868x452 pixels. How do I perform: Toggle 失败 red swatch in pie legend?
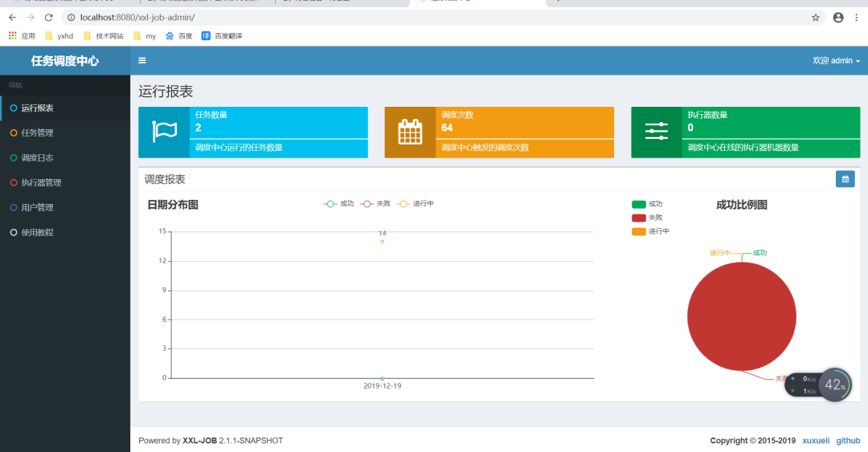639,218
